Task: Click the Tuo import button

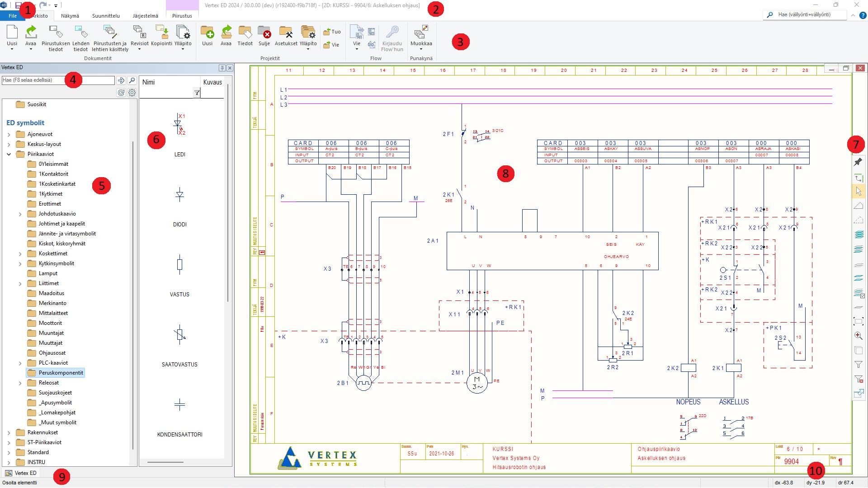Action: (x=332, y=32)
